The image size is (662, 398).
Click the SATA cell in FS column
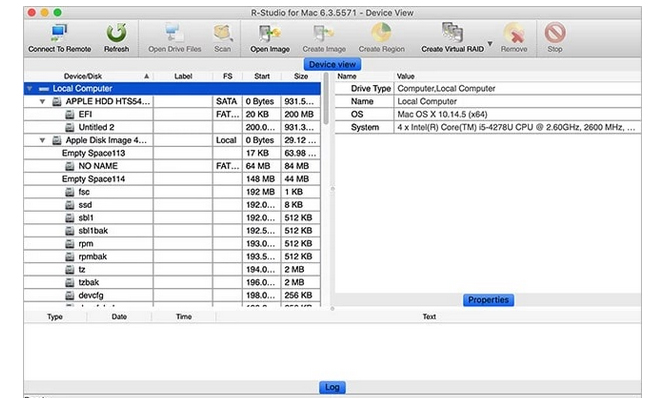(226, 102)
